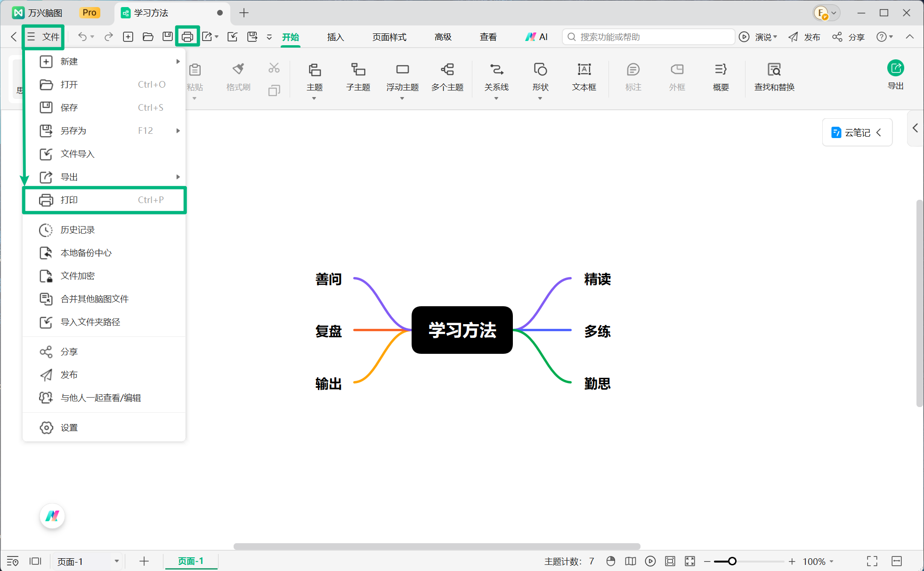Switch to the 高级 ribbon tab
Viewport: 924px width, 571px height.
click(x=443, y=37)
